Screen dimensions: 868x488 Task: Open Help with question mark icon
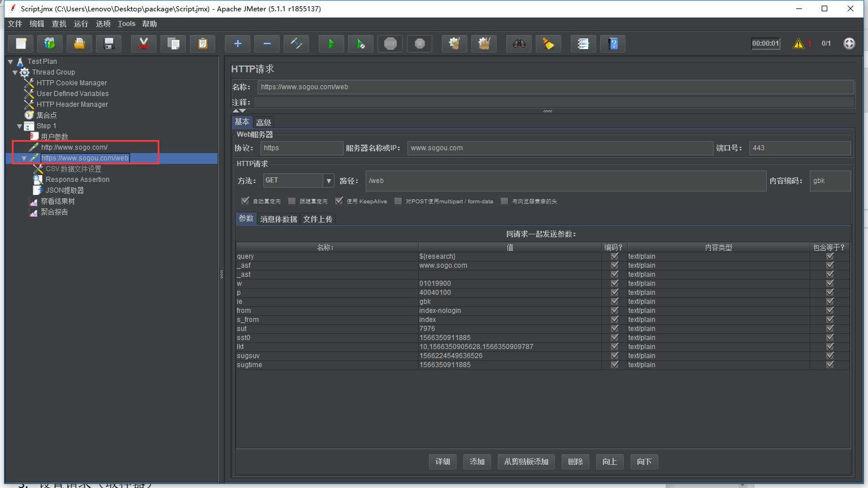(x=613, y=43)
